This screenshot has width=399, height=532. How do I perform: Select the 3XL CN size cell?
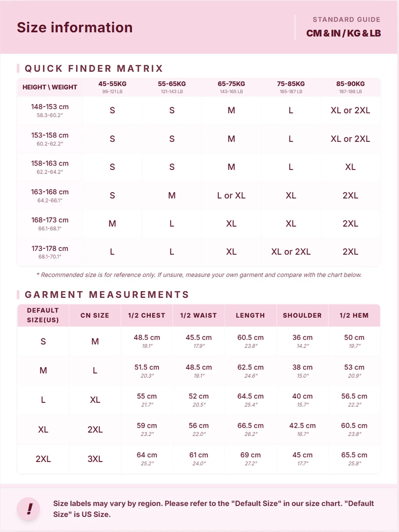95,459
